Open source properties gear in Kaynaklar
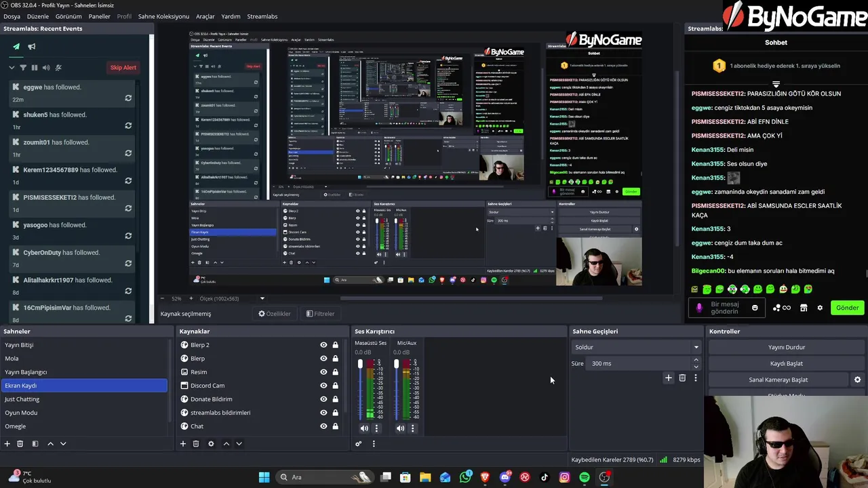This screenshot has height=488, width=868. pyautogui.click(x=211, y=443)
